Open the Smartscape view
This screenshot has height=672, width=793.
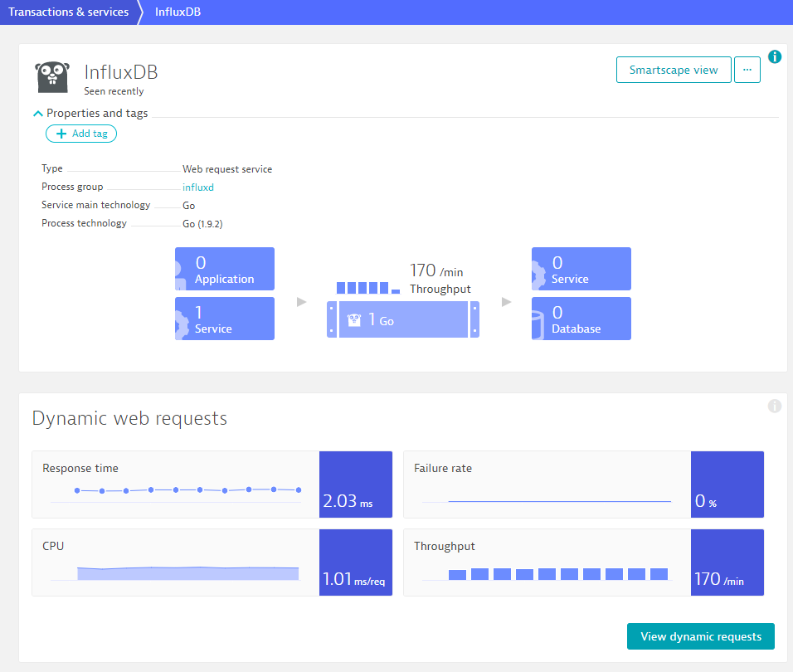(x=674, y=70)
